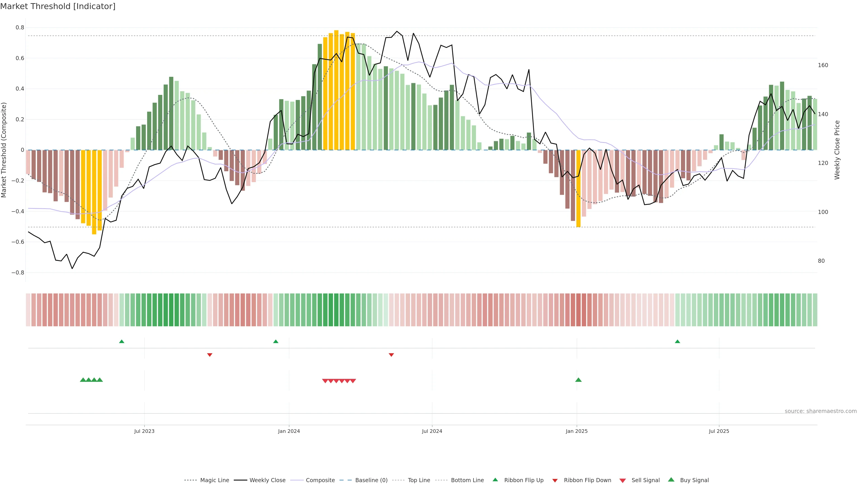The image size is (868, 488).
Task: Click the Jan 2024 x-axis label
Action: click(x=289, y=431)
